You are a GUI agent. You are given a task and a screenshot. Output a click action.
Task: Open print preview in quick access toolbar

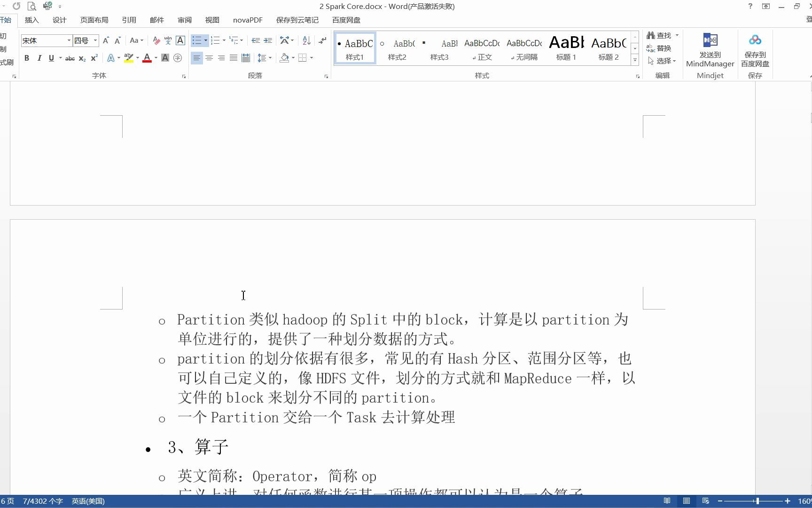point(32,6)
